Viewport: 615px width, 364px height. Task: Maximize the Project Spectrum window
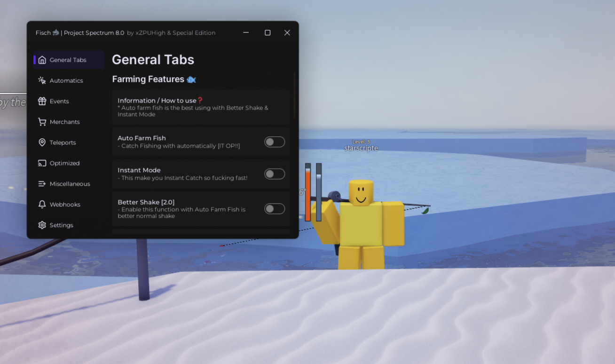(x=268, y=32)
